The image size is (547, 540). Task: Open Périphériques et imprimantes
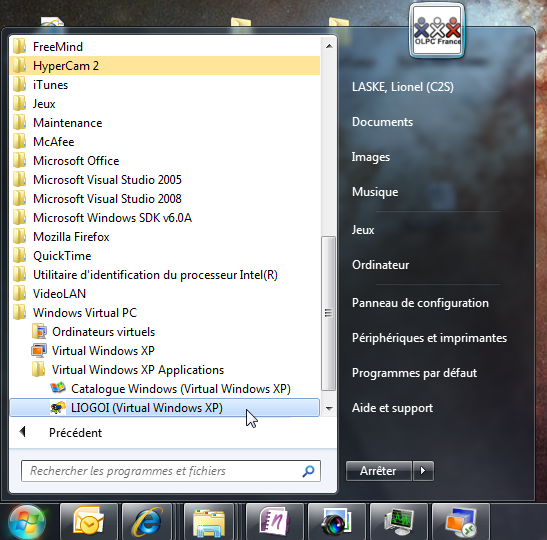click(x=429, y=338)
